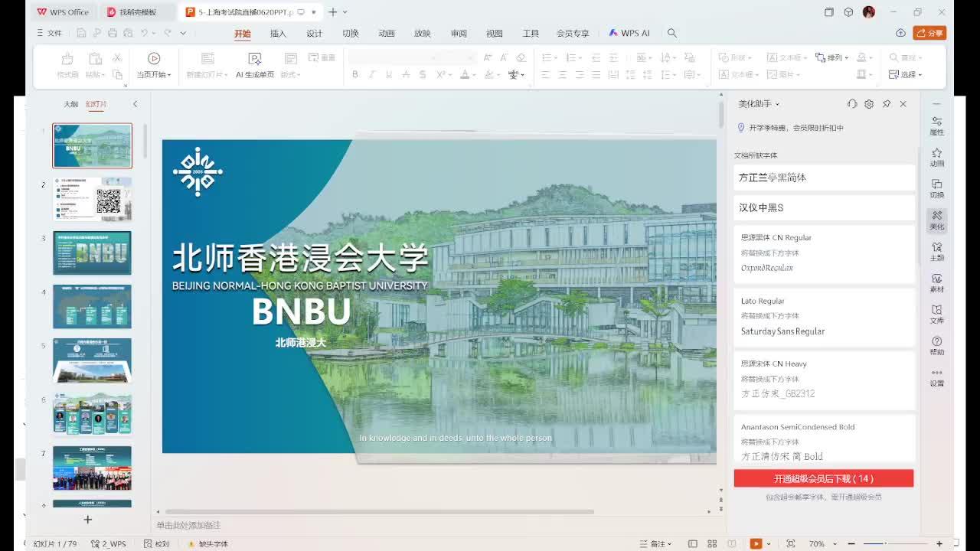Screen dimensions: 980x551
Task: Open the WPS AI tab
Action: (629, 33)
